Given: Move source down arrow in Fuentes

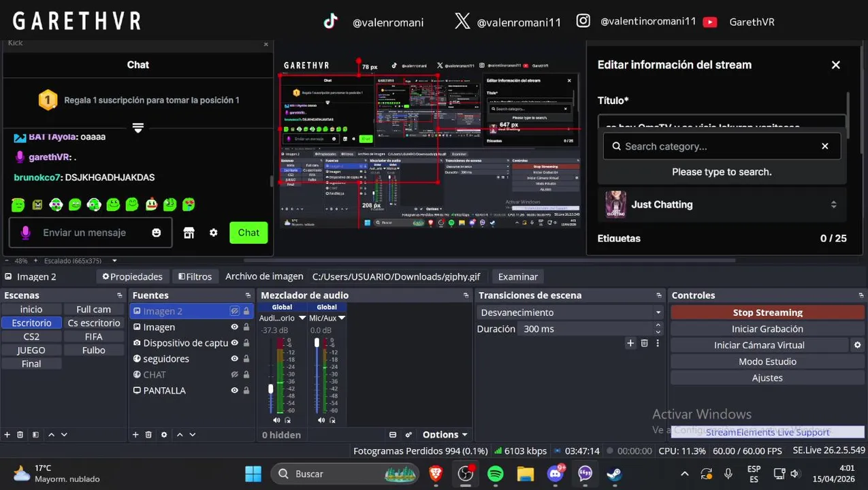Looking at the screenshot, I should [193, 434].
